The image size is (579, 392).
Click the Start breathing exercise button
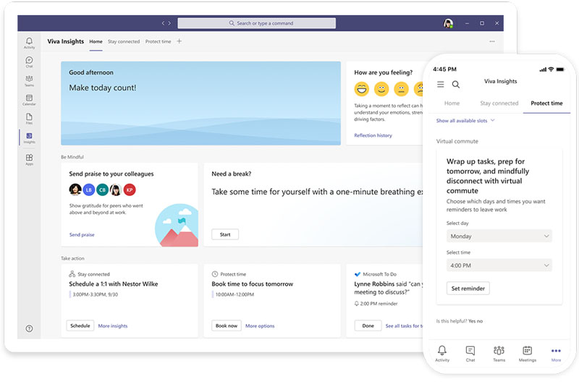click(x=225, y=234)
